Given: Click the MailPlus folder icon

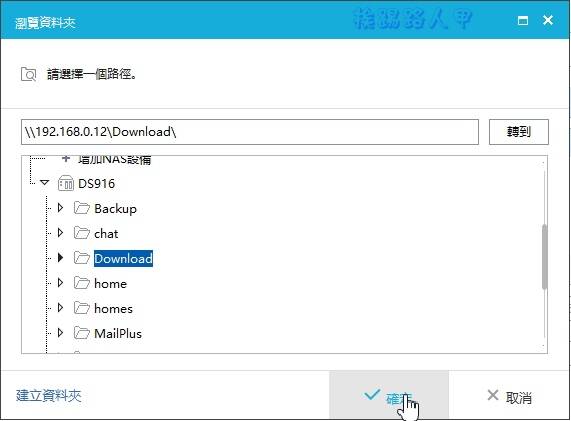Looking at the screenshot, I should click(x=82, y=333).
